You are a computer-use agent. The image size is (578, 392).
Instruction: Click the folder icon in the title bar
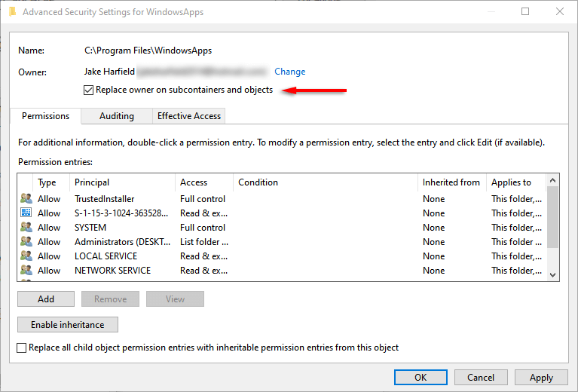[x=11, y=12]
